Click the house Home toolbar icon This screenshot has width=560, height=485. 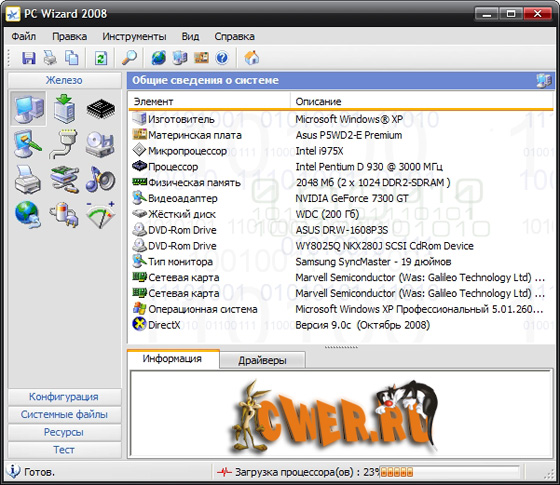pyautogui.click(x=252, y=58)
